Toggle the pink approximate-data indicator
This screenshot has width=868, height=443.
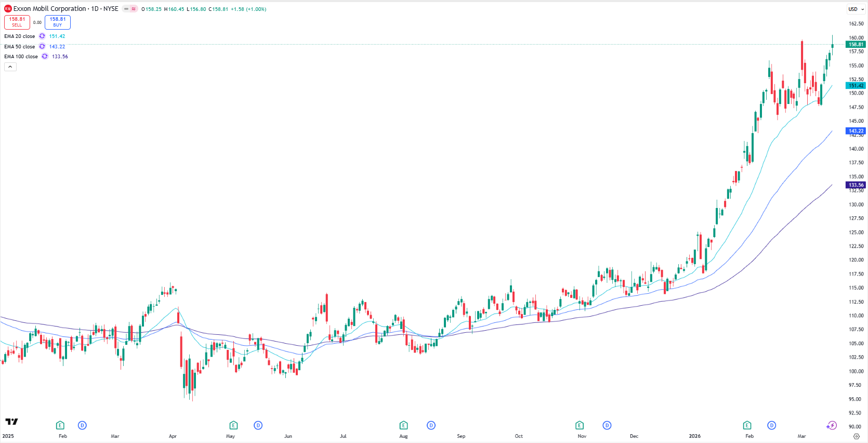[134, 9]
